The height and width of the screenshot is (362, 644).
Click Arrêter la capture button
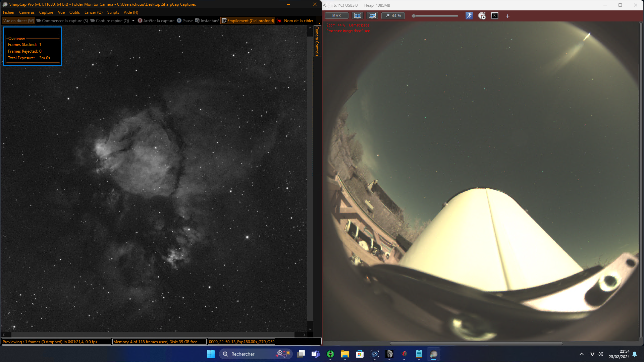(x=156, y=21)
